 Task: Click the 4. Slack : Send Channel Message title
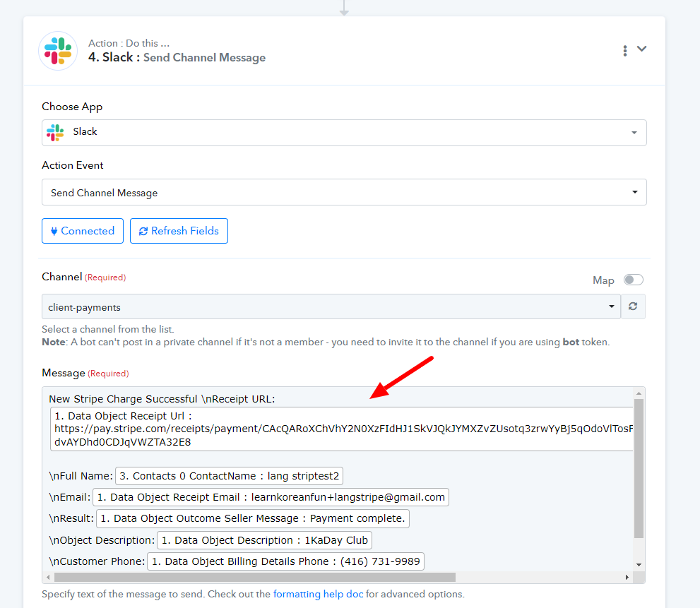pos(177,58)
